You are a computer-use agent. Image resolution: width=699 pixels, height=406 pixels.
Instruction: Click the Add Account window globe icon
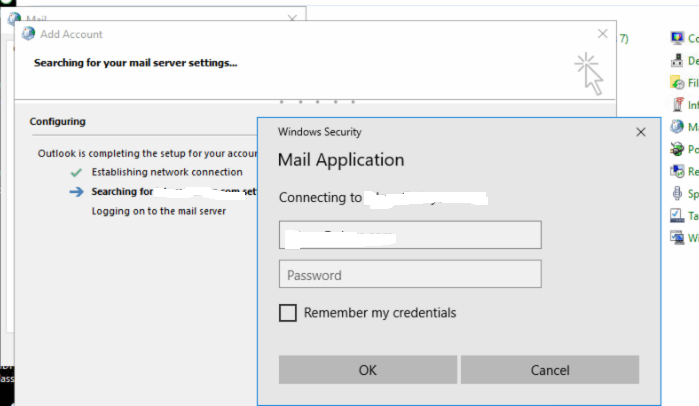[28, 33]
